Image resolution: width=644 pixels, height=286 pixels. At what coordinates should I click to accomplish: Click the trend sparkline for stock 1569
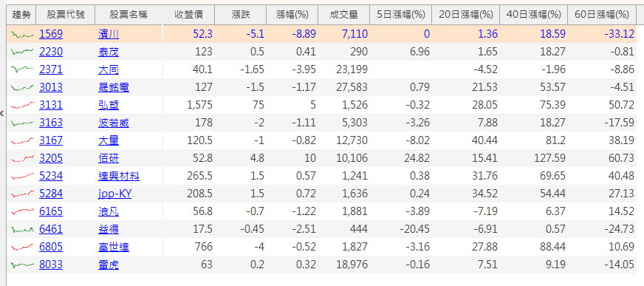[x=22, y=35]
